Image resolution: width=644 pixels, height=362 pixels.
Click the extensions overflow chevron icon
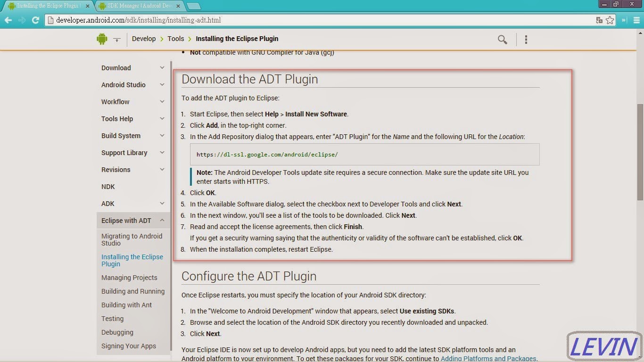tap(624, 20)
